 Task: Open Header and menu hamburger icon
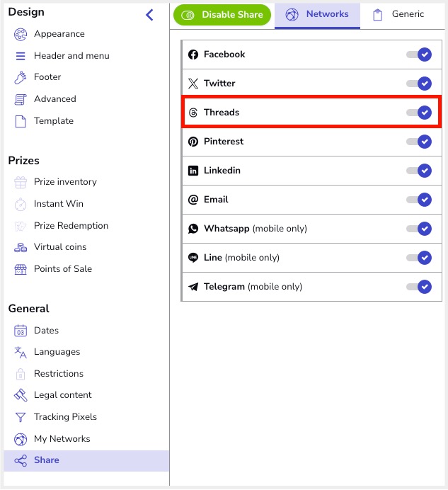[21, 56]
